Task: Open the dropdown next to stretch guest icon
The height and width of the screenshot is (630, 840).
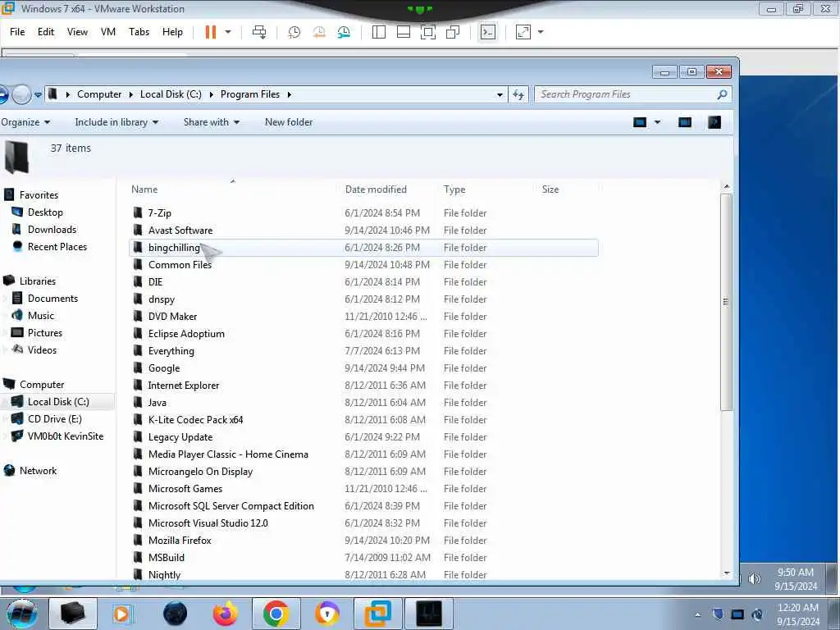Action: click(x=541, y=32)
